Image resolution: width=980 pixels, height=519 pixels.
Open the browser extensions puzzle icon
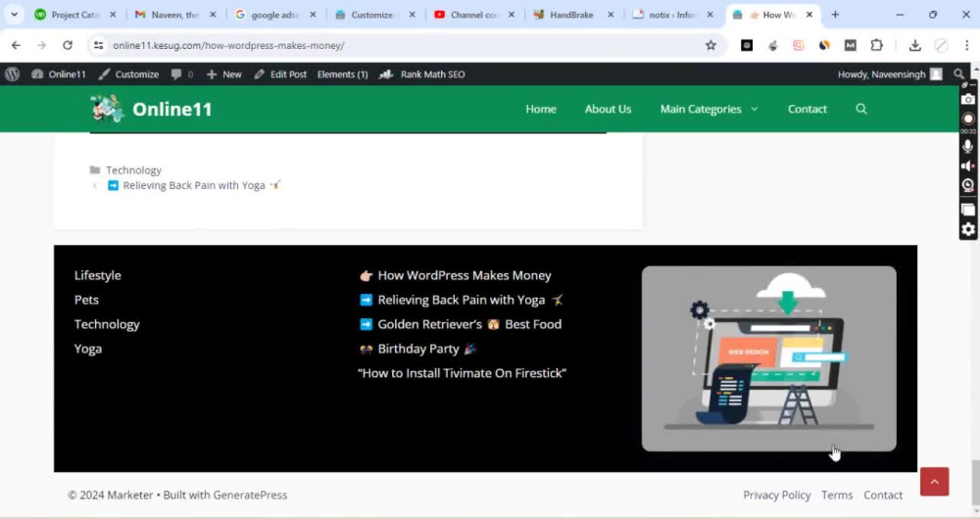pyautogui.click(x=876, y=45)
